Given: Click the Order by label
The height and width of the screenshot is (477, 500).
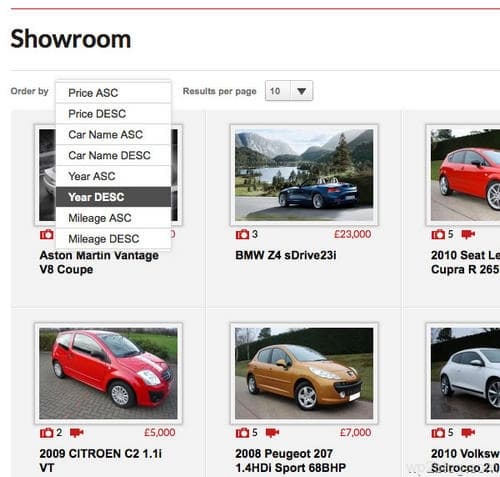Looking at the screenshot, I should (x=29, y=91).
